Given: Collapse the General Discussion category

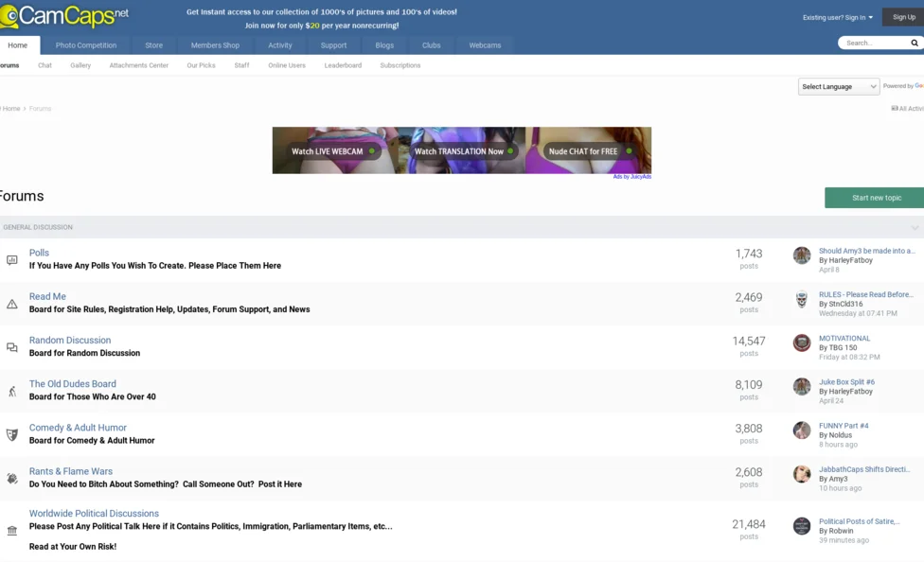Looking at the screenshot, I should [x=915, y=228].
